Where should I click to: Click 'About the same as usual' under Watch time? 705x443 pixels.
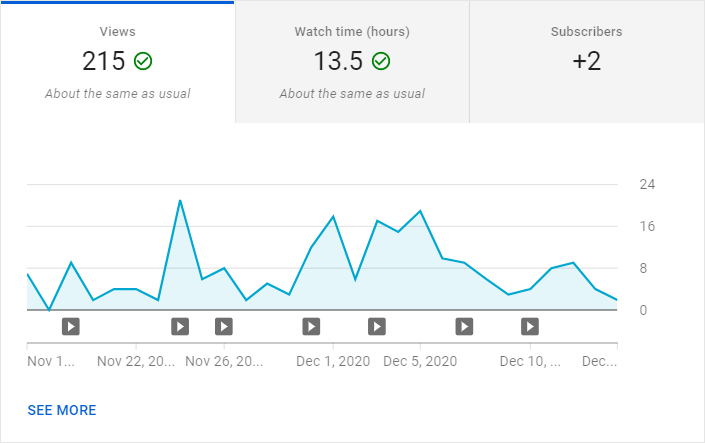(352, 94)
